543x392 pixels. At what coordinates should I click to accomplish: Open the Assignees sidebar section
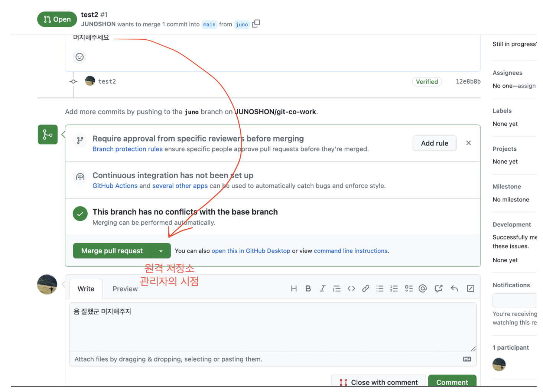(x=507, y=73)
